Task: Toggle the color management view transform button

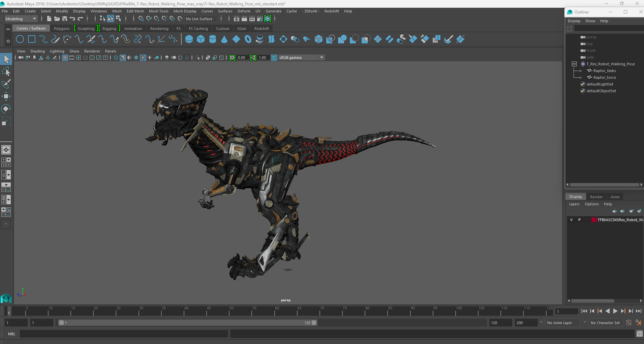Action: [274, 58]
